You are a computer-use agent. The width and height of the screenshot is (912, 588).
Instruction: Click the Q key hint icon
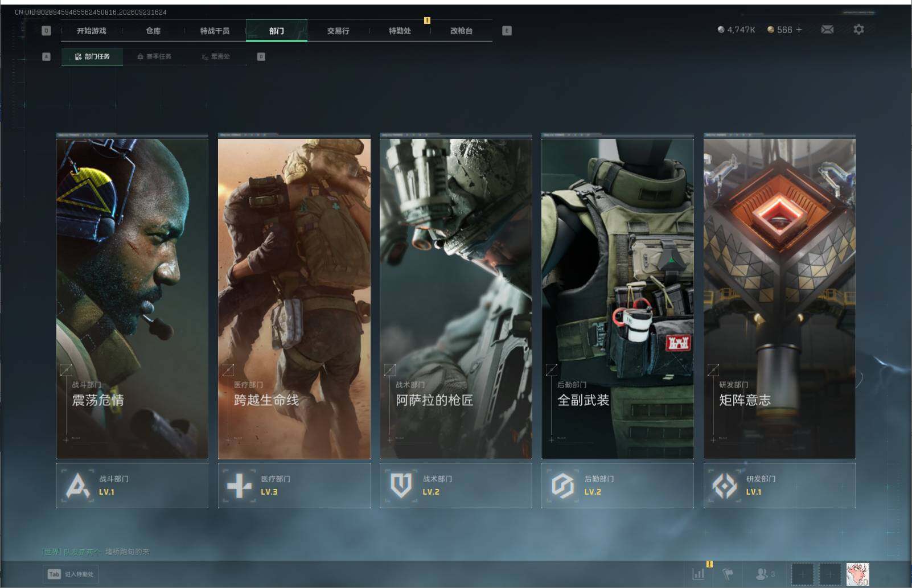47,31
